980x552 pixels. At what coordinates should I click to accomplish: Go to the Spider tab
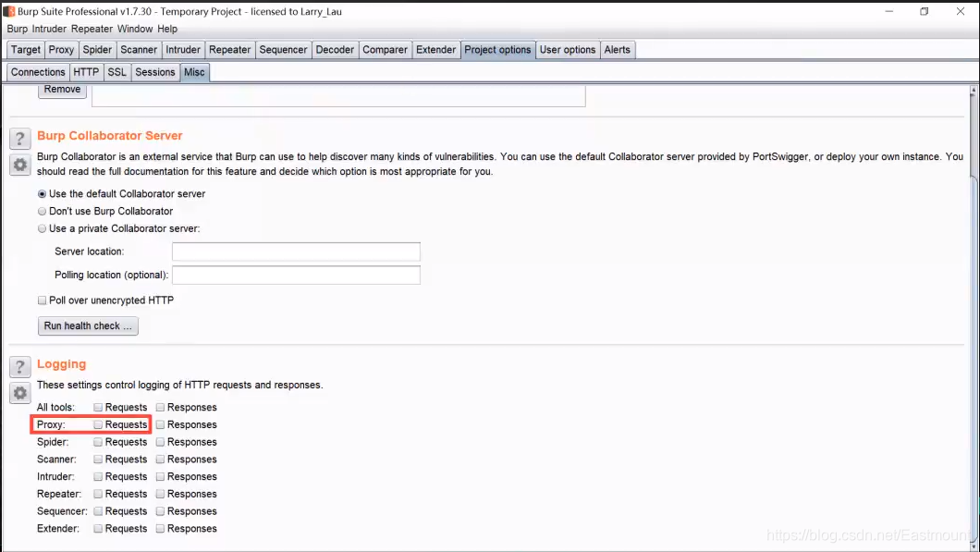pos(97,50)
